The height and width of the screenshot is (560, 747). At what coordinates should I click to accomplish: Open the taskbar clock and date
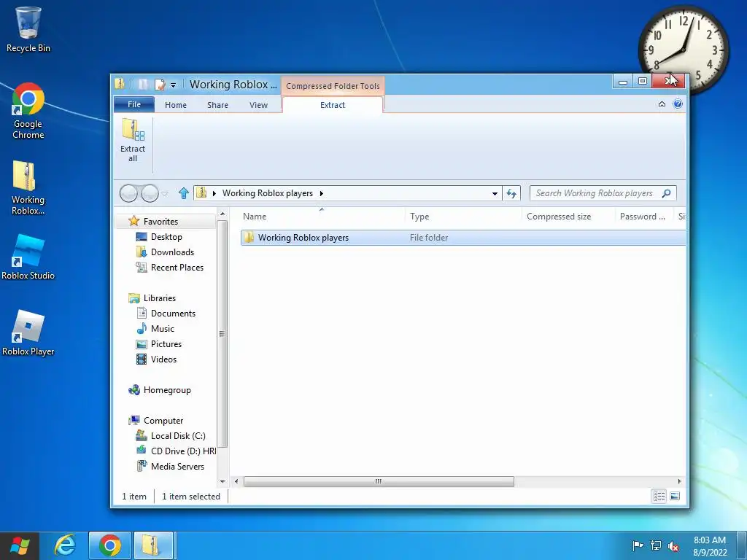pyautogui.click(x=710, y=545)
